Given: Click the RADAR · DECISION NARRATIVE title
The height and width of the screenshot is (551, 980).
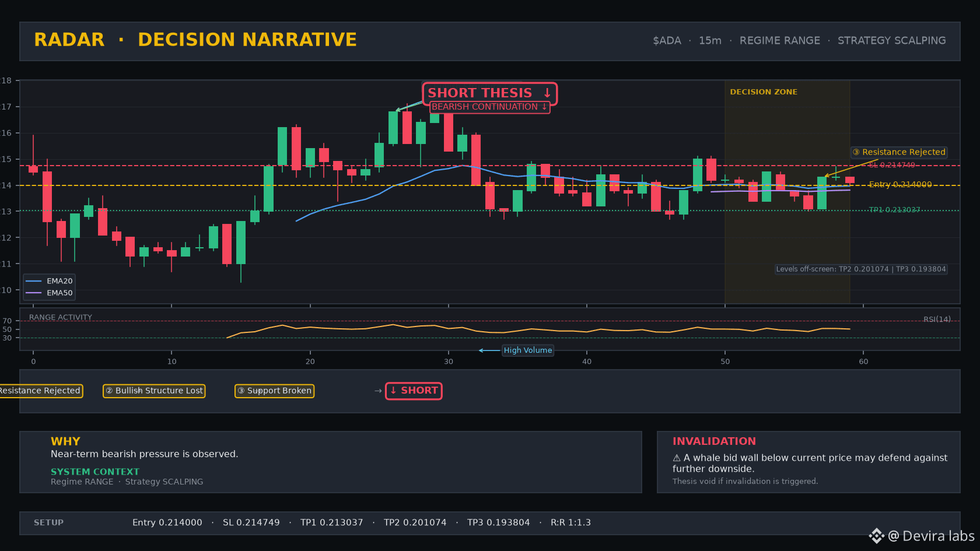Looking at the screenshot, I should [195, 40].
